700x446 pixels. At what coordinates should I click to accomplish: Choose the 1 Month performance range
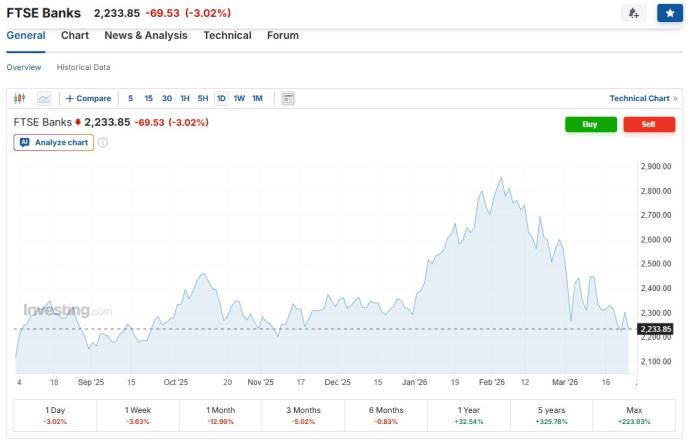220,416
